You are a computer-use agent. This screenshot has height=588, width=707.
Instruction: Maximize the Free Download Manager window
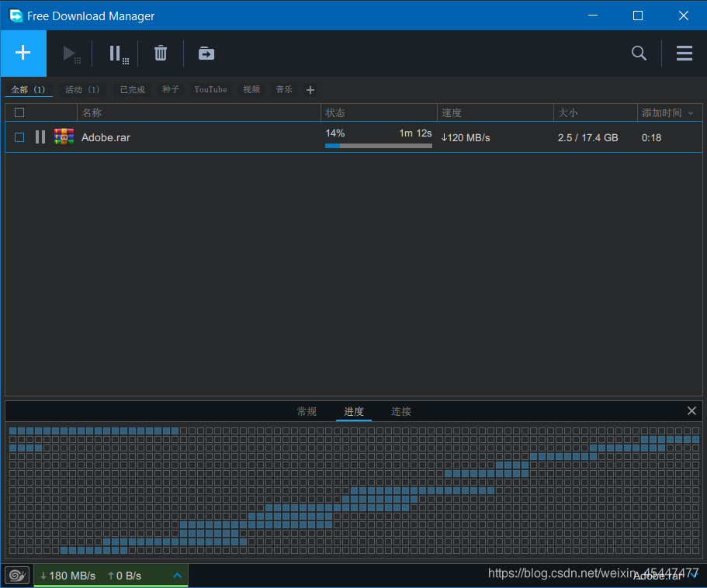pos(638,16)
